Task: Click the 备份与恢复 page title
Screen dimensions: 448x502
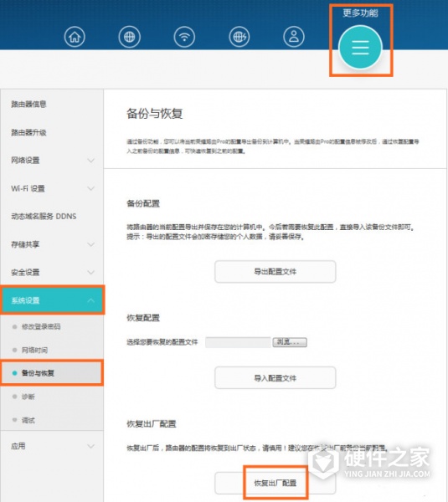Action: click(154, 114)
